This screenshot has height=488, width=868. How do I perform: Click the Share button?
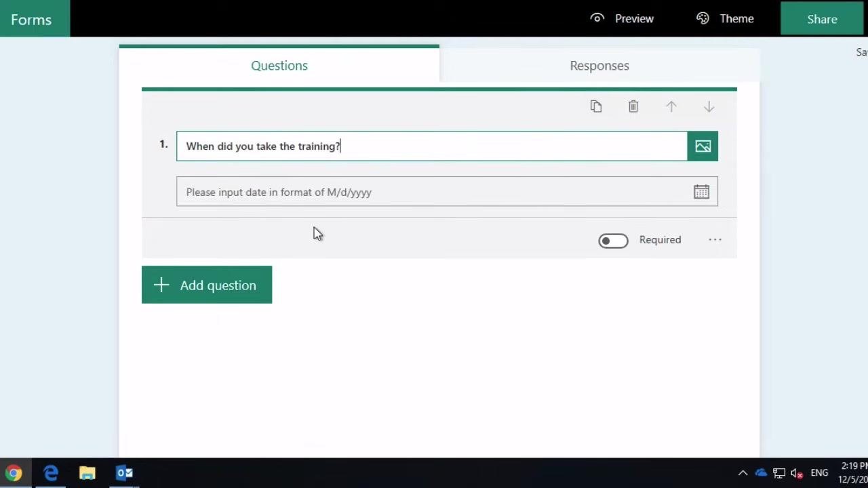click(x=822, y=19)
